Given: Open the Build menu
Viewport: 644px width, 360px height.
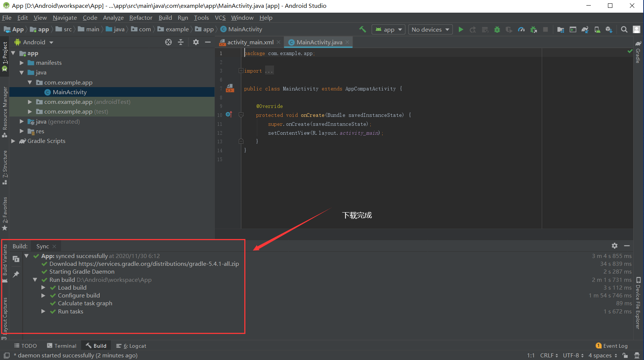Looking at the screenshot, I should click(165, 17).
